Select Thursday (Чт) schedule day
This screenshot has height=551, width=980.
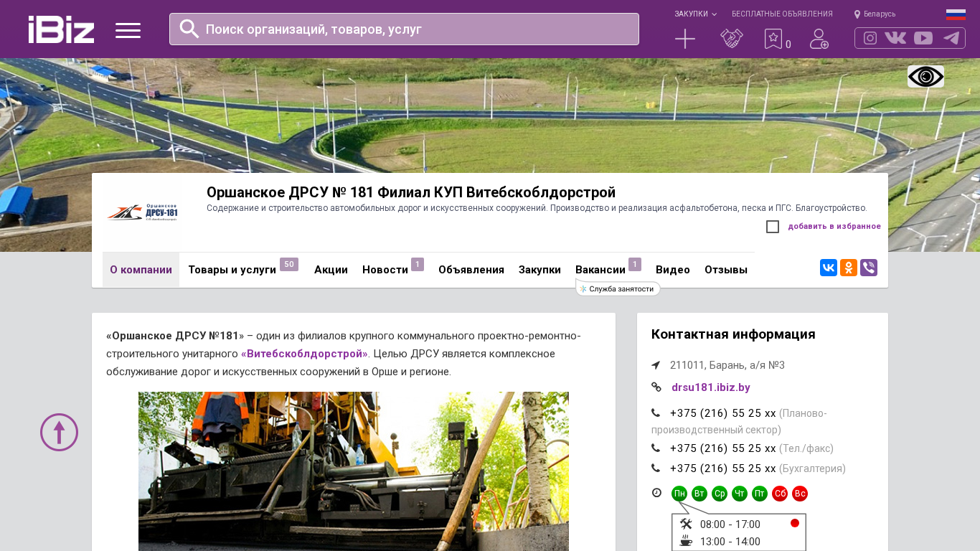pyautogui.click(x=740, y=494)
